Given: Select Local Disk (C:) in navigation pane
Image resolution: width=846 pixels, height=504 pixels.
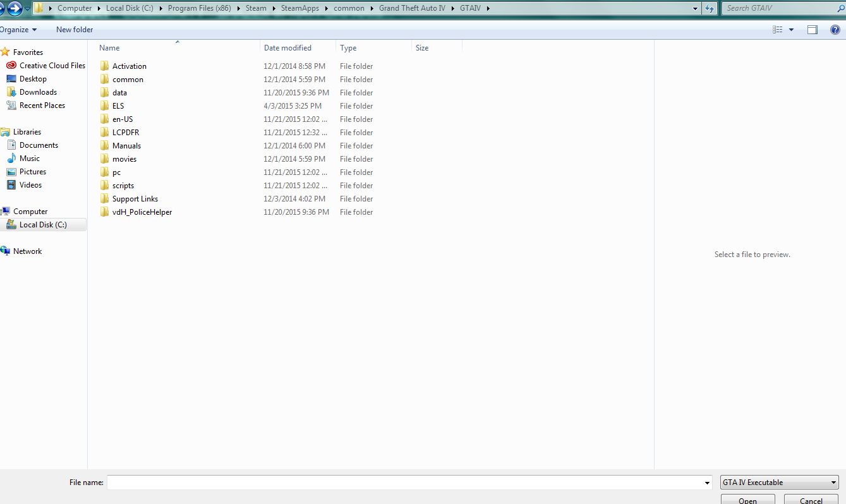Looking at the screenshot, I should pos(43,225).
